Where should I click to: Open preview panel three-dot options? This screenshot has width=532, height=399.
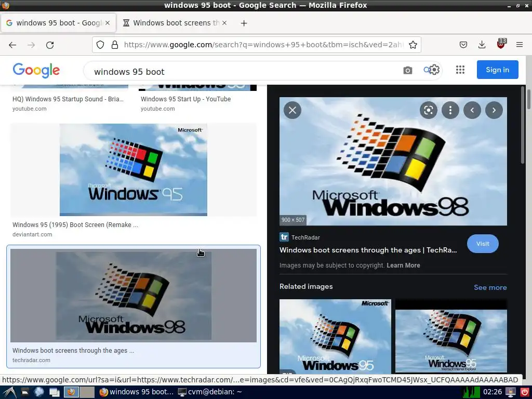tap(450, 110)
